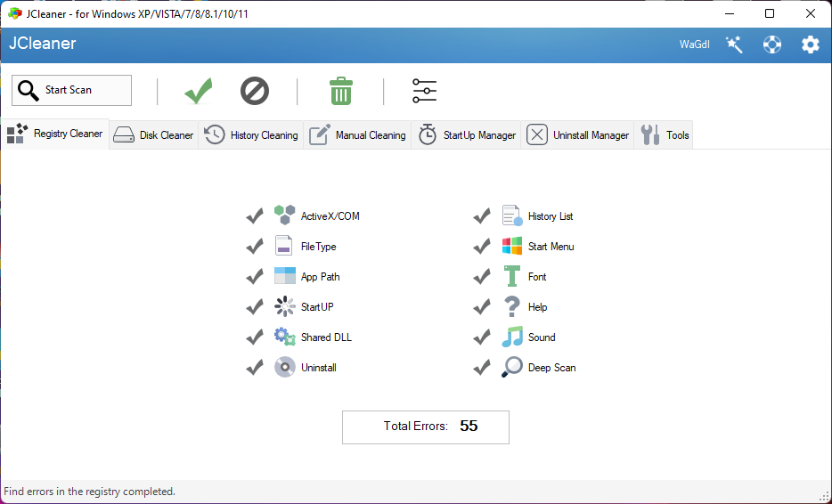The image size is (832, 504).
Task: Toggle the Font checkmark
Action: [482, 276]
